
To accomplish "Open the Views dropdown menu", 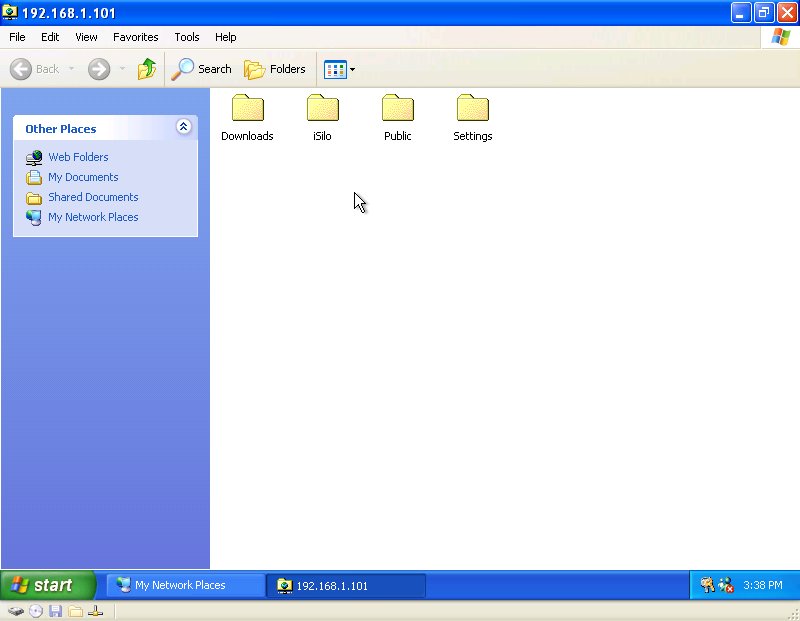I will 340,69.
